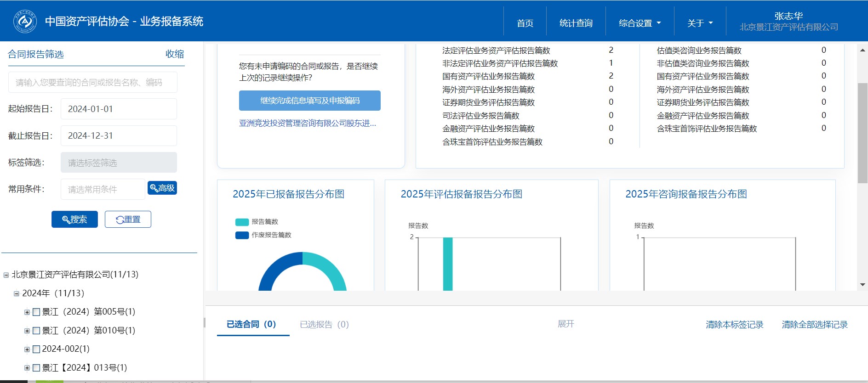Click the 高级 advanced search button
This screenshot has width=868, height=383.
[162, 188]
